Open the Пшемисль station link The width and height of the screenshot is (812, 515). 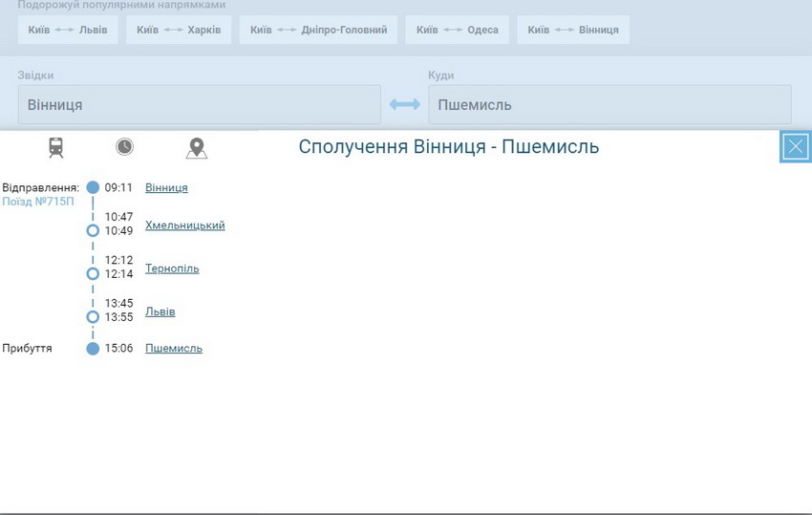point(173,349)
